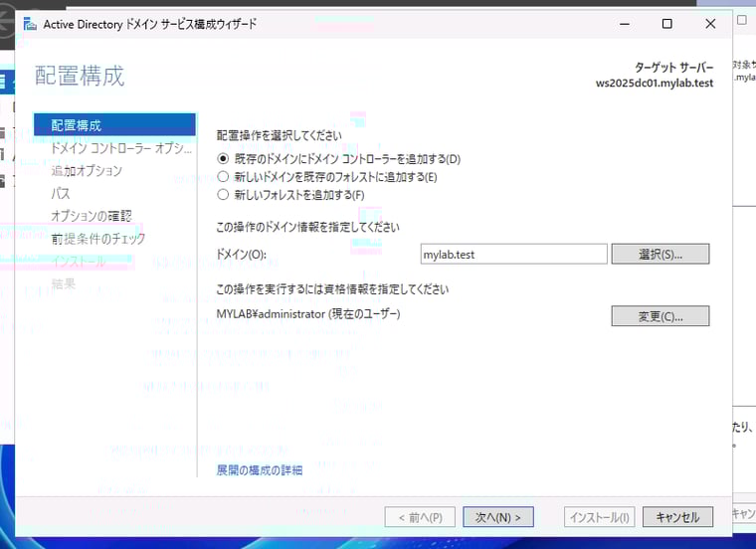
Task: Minimize the wizard window
Action: (x=625, y=24)
